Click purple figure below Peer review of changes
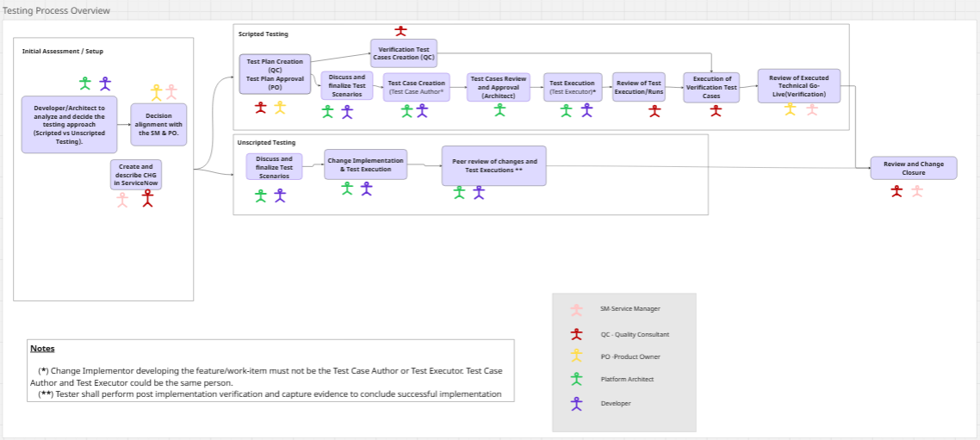980x440 pixels. click(x=479, y=193)
